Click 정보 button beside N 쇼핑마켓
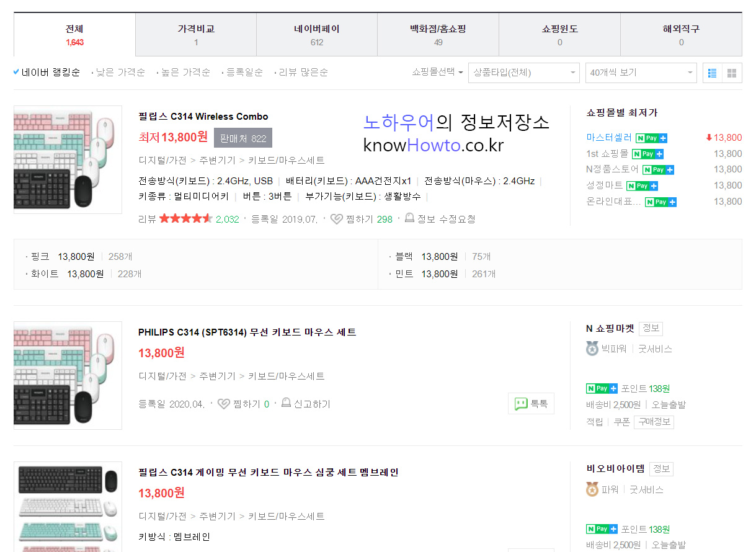Viewport: 756px width, 552px height. click(651, 329)
